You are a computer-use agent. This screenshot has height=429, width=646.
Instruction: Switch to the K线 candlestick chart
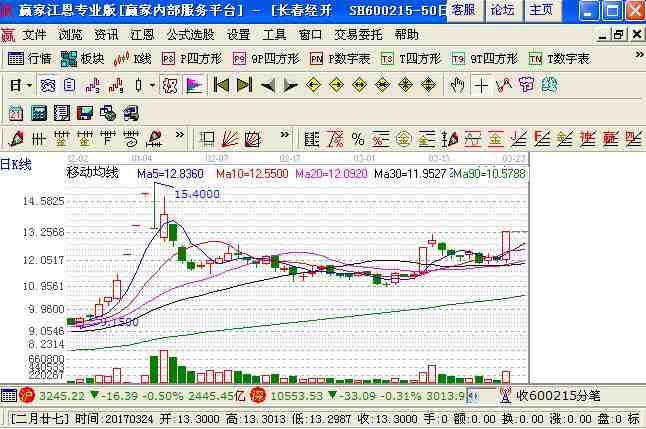133,59
